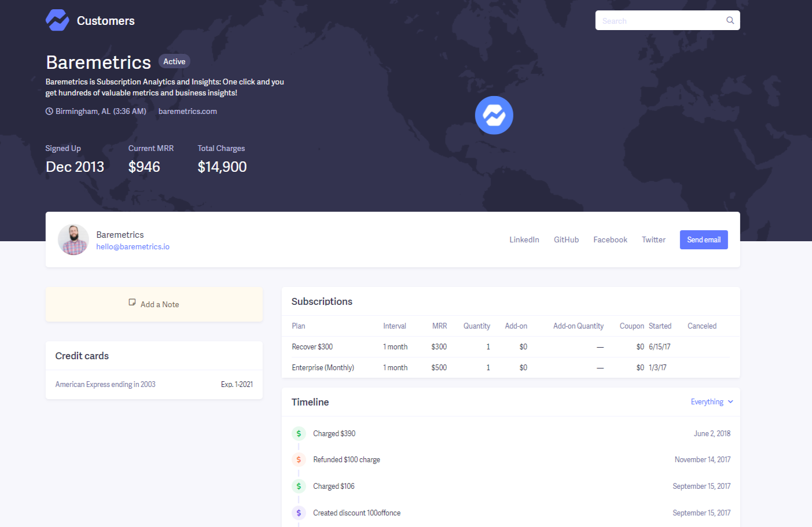
Task: Open the Facebook profile link
Action: [x=610, y=239]
